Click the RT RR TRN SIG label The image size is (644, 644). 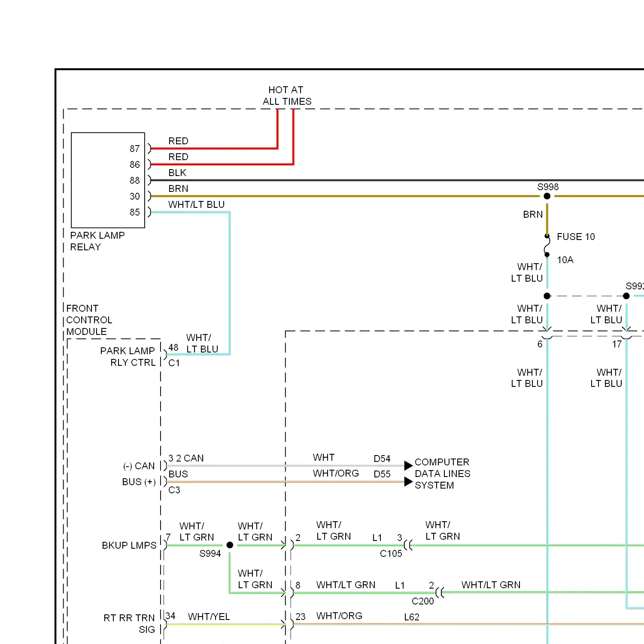tap(129, 623)
